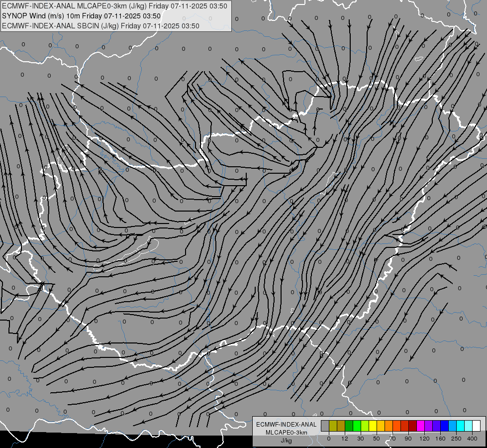Click the cyan legend swatch

point(461,426)
